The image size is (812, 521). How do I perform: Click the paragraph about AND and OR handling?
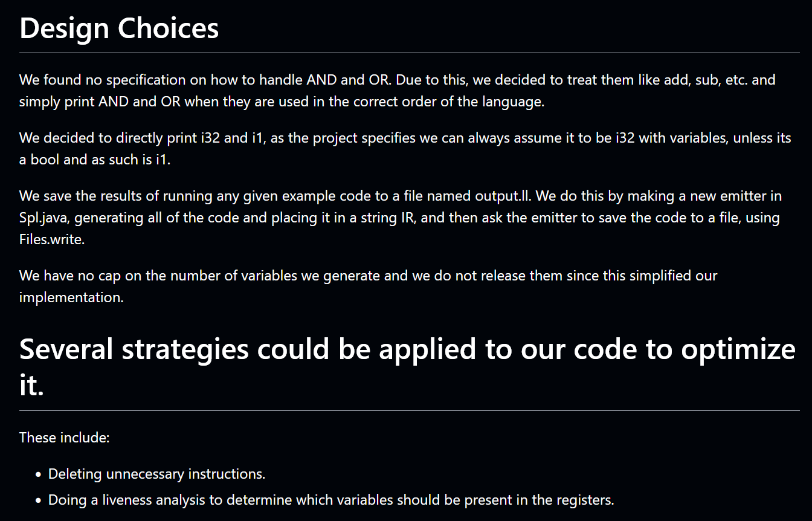coord(397,91)
